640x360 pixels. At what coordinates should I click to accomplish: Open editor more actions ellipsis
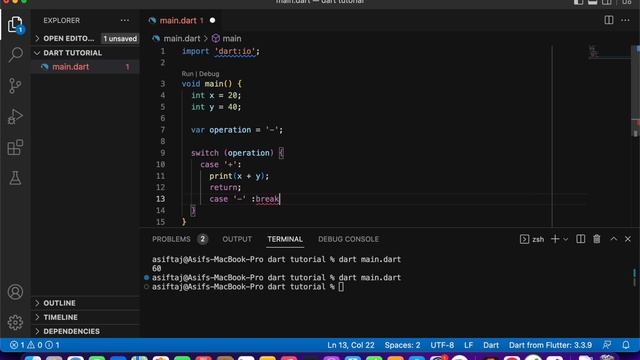point(625,20)
